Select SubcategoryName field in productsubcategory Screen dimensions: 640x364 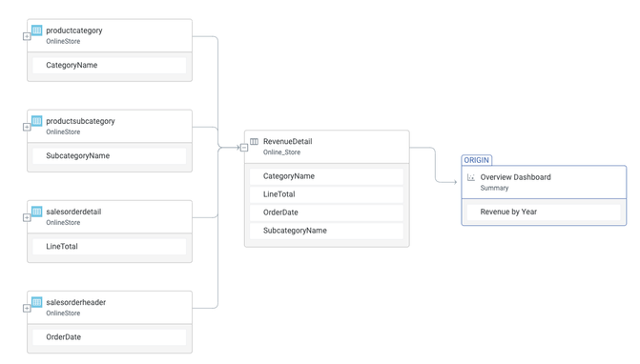[x=110, y=155]
